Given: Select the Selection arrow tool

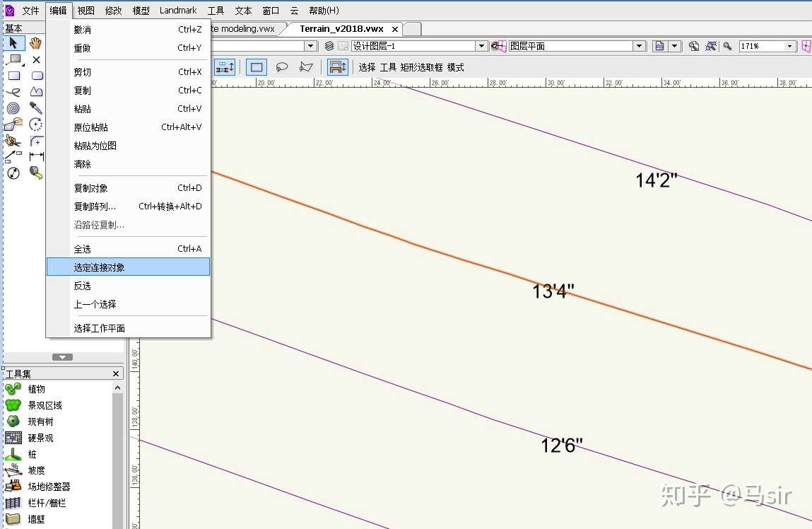Looking at the screenshot, I should click(14, 43).
